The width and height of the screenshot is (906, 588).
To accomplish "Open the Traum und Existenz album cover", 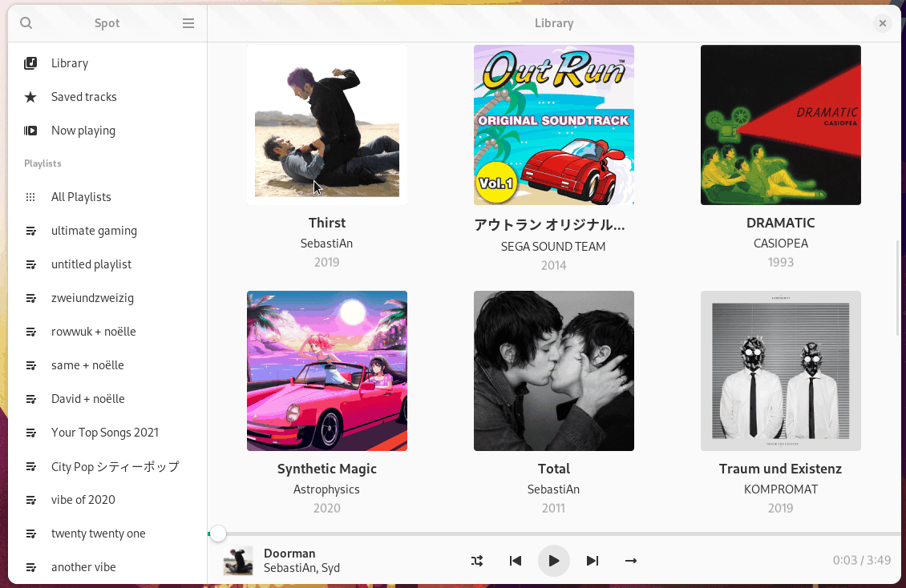I will pos(781,371).
